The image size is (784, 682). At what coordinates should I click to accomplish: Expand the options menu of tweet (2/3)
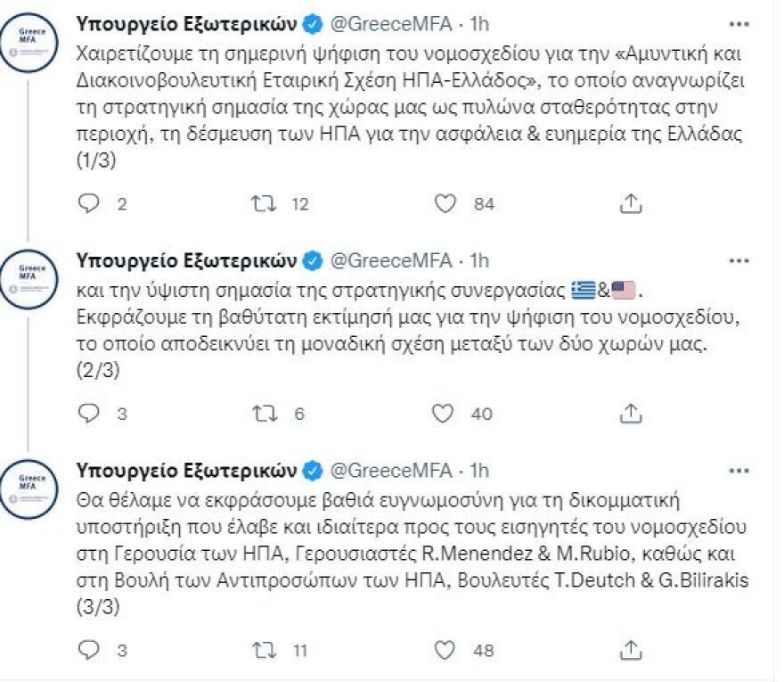(x=736, y=259)
